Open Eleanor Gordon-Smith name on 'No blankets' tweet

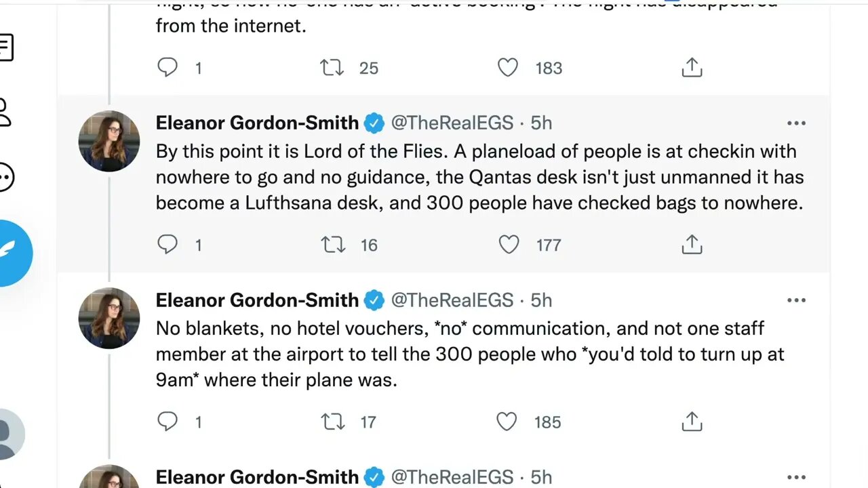click(257, 300)
